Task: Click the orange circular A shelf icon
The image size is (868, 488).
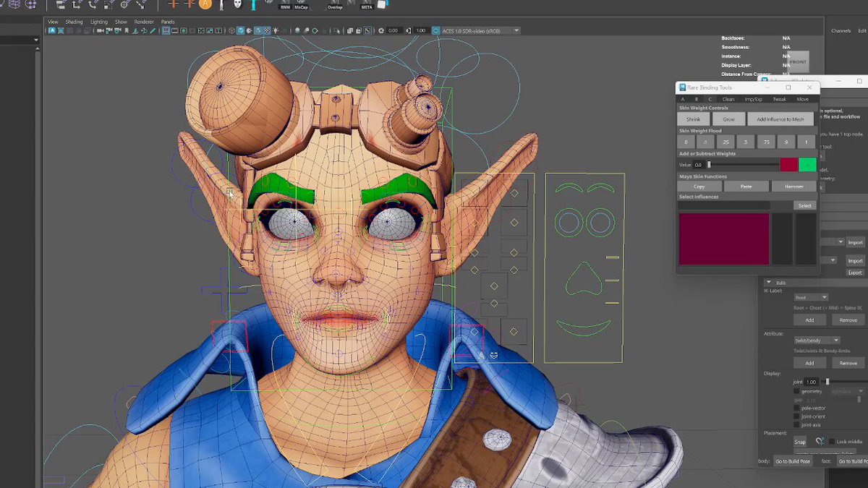Action: click(x=205, y=4)
